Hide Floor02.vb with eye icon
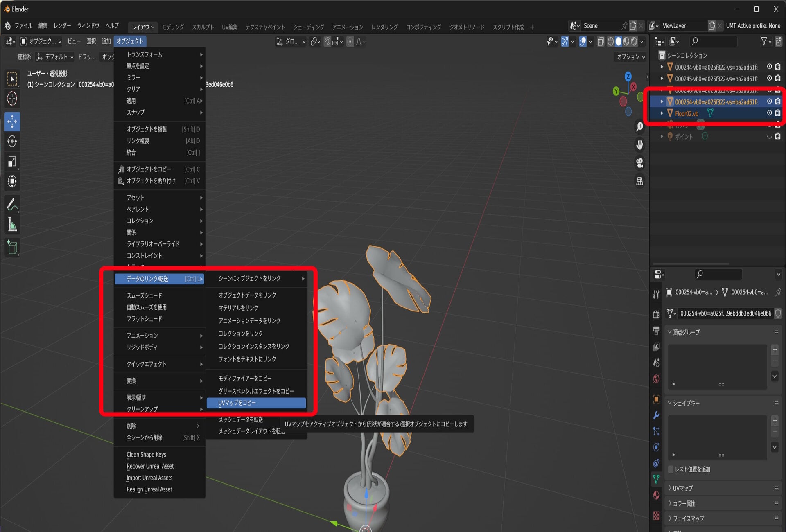The image size is (786, 532). pos(770,113)
